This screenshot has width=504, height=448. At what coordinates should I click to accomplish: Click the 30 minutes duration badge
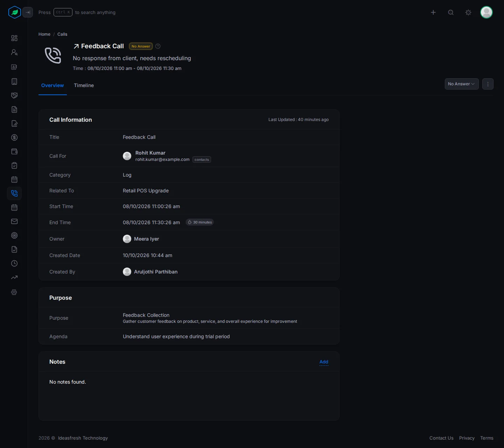(x=199, y=222)
